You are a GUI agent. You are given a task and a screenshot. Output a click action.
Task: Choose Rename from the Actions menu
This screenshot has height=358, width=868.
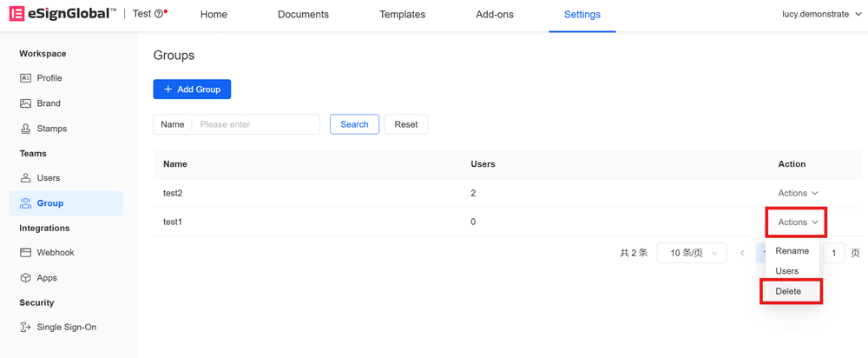tap(792, 251)
